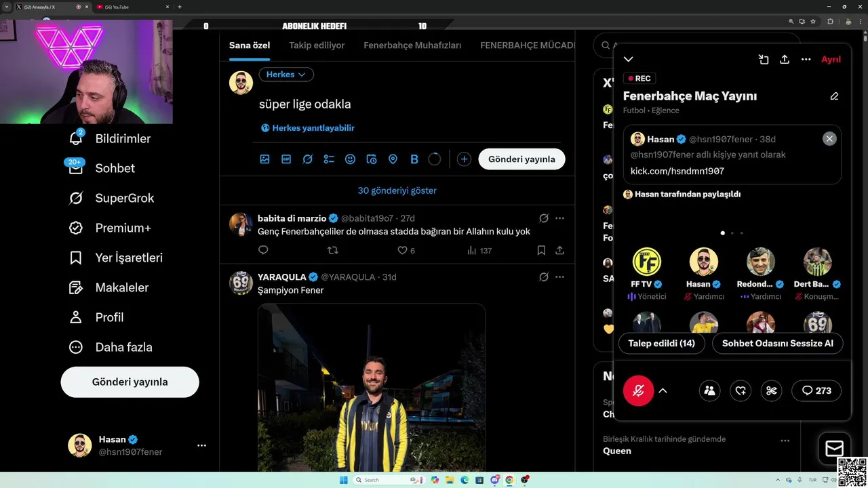Click the taskbar Search box
Viewport: 868px width, 488px height.
[390, 480]
